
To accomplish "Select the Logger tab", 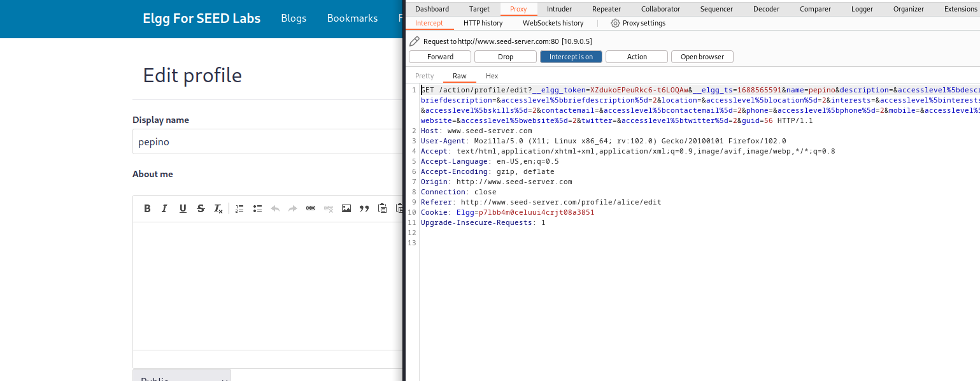I will tap(862, 9).
